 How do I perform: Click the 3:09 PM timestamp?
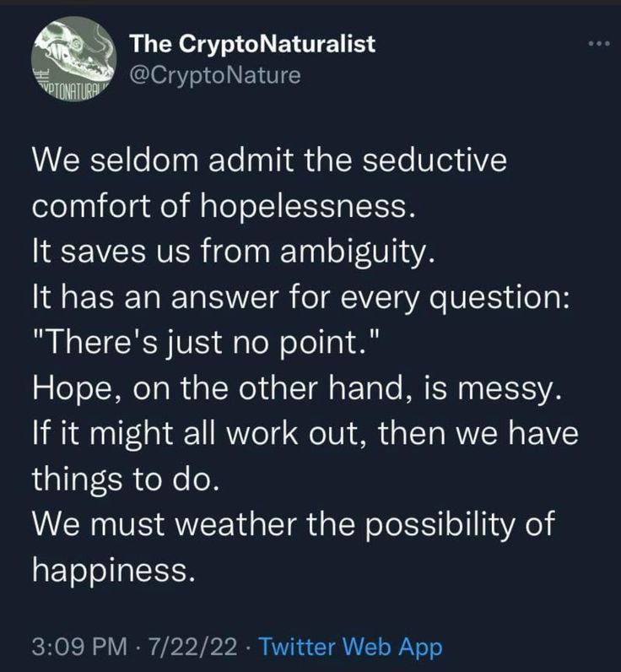coord(78,648)
